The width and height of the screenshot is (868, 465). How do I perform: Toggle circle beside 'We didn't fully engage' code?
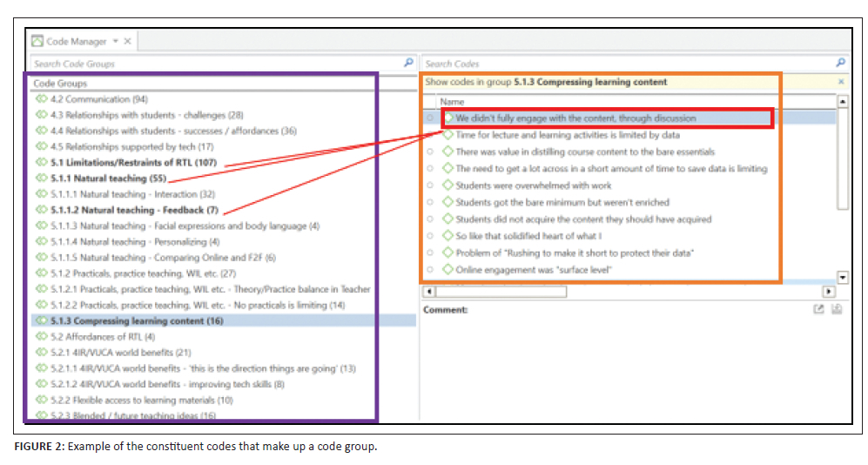pos(430,118)
